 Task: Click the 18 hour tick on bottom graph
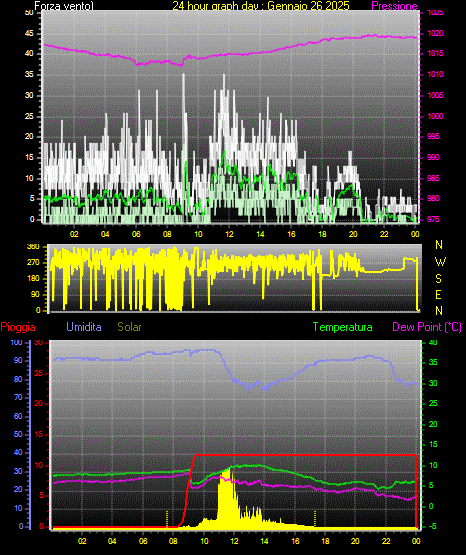(x=325, y=541)
